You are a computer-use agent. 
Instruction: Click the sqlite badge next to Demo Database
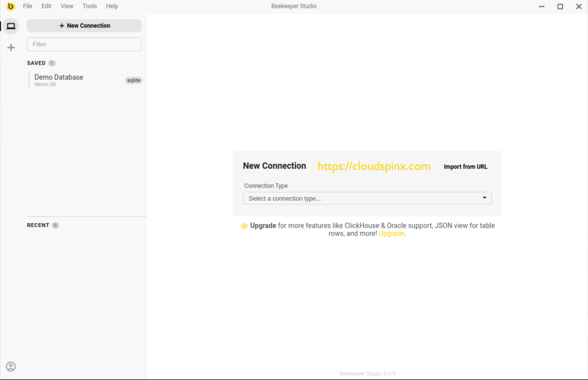[x=133, y=80]
